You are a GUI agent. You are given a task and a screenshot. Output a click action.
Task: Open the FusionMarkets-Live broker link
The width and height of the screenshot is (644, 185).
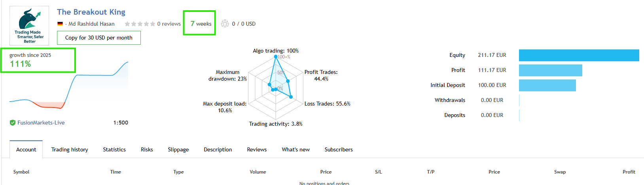[41, 123]
